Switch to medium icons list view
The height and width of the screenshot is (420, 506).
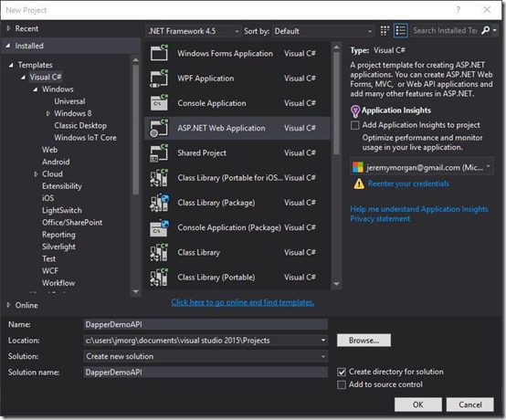[x=401, y=31]
